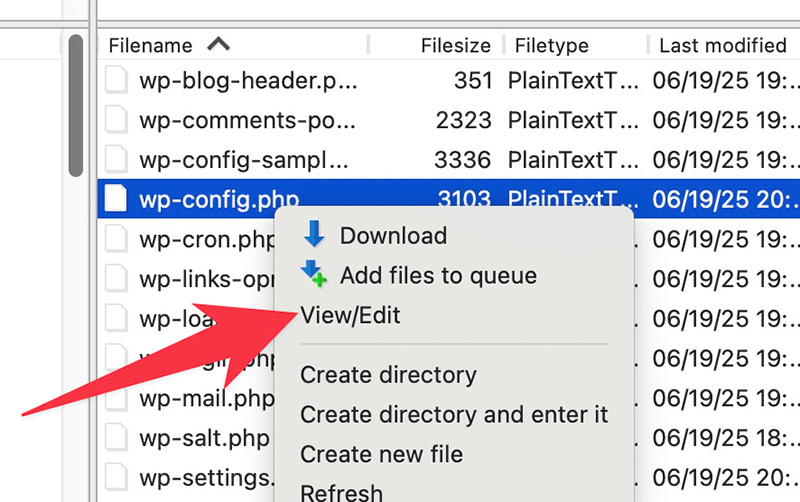The image size is (800, 502).
Task: Sort by the Filetype column header
Action: (552, 46)
